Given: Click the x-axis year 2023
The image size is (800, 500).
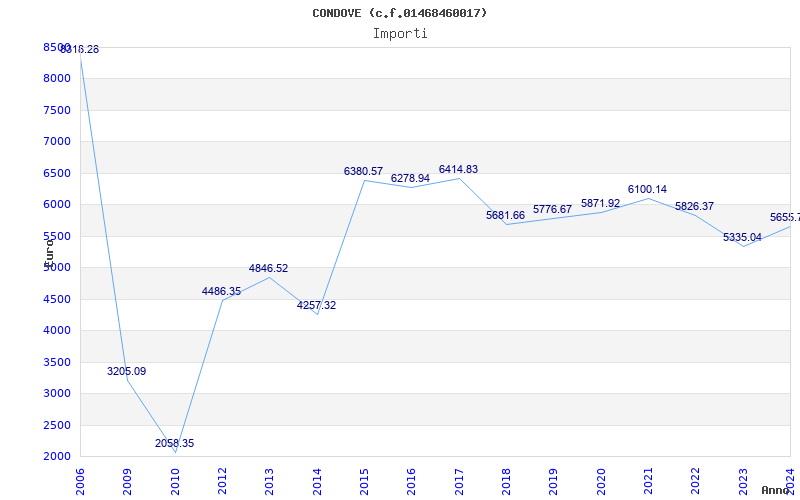Looking at the screenshot, I should 743,482.
